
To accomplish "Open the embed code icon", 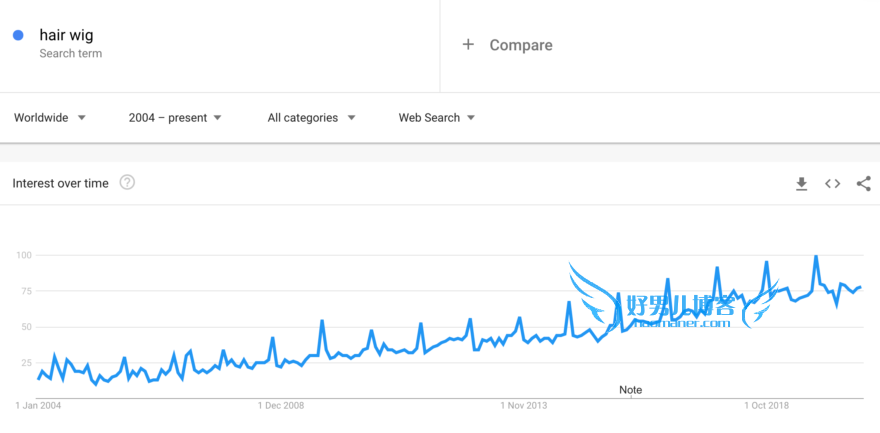I will tap(832, 183).
